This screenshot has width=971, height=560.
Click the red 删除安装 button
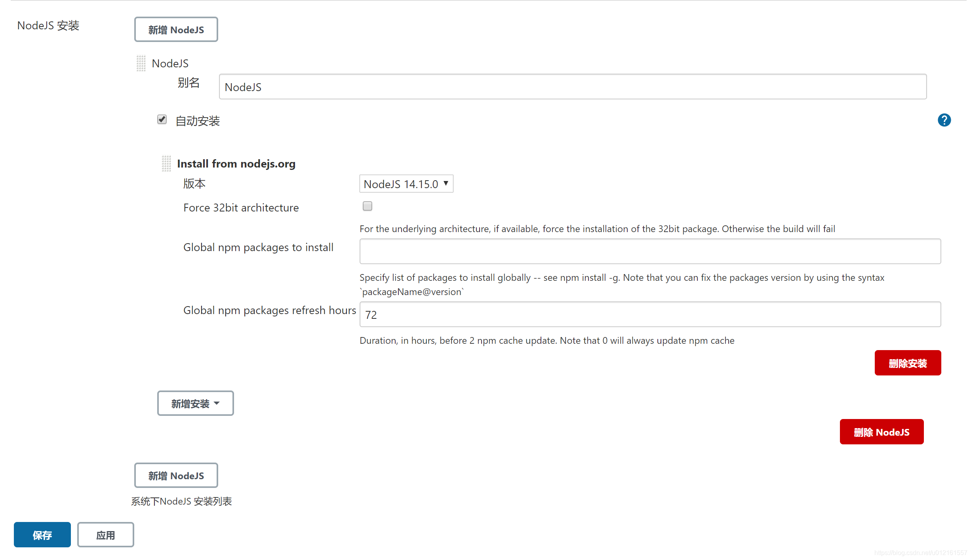[908, 363]
